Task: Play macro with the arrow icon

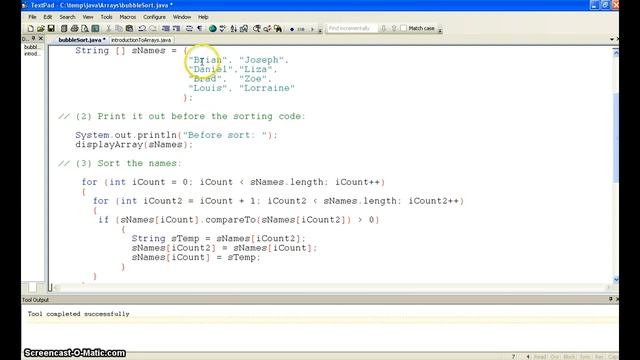Action: [x=312, y=29]
